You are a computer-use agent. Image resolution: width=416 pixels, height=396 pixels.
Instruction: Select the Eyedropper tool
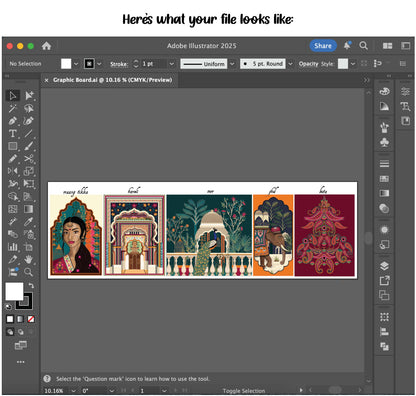(29, 222)
